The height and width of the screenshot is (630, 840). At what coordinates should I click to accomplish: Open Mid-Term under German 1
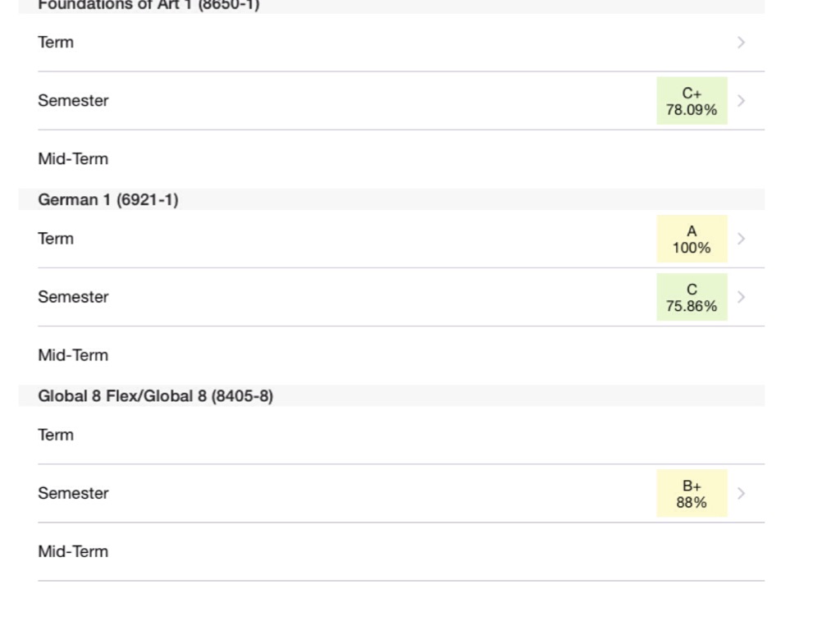coord(73,355)
